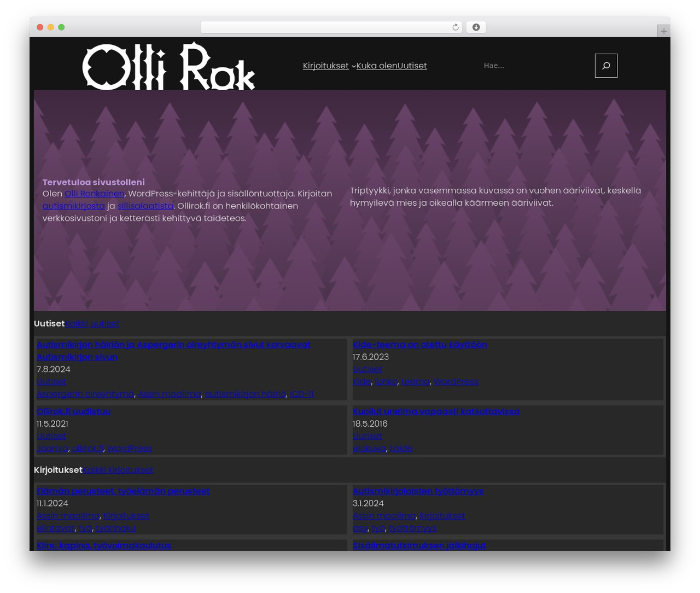The height and width of the screenshot is (593, 700).
Task: Open the Autismikirjolaisten työttömyys post
Action: [x=418, y=491]
